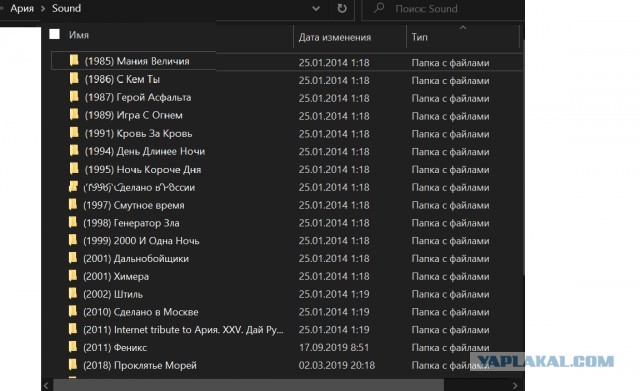Click the horizontal scrollbar left arrow
640x391 pixels.
click(x=47, y=385)
